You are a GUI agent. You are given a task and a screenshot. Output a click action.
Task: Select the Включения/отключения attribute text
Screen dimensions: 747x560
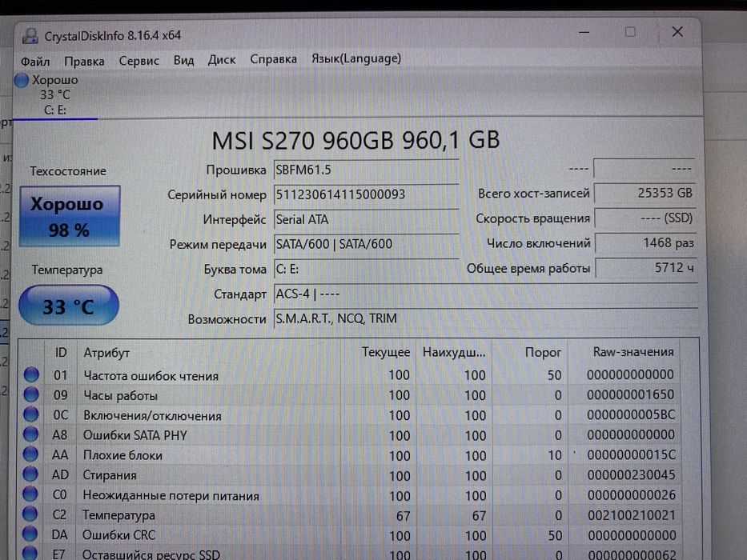tap(152, 416)
